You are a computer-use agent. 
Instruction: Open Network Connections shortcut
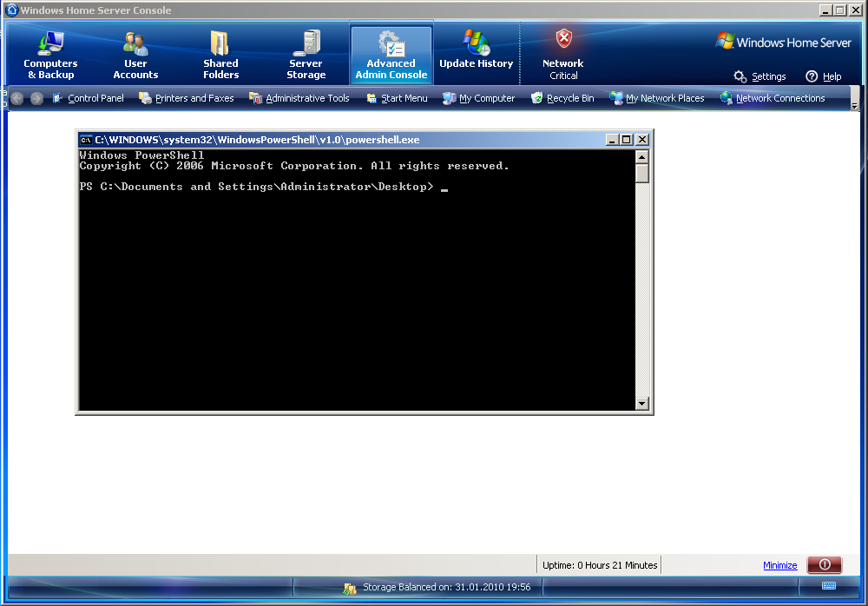point(773,98)
